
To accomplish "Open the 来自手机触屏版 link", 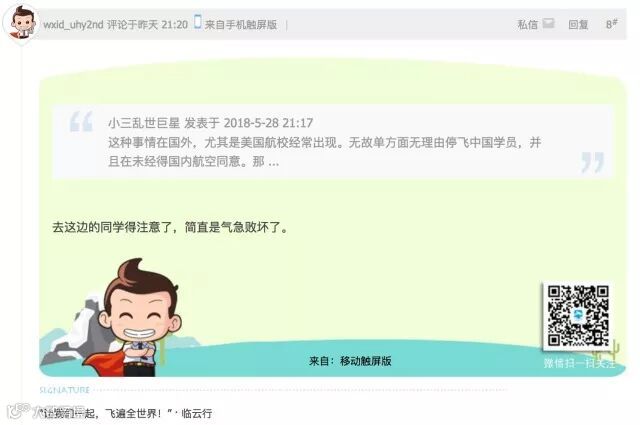I will (x=241, y=24).
